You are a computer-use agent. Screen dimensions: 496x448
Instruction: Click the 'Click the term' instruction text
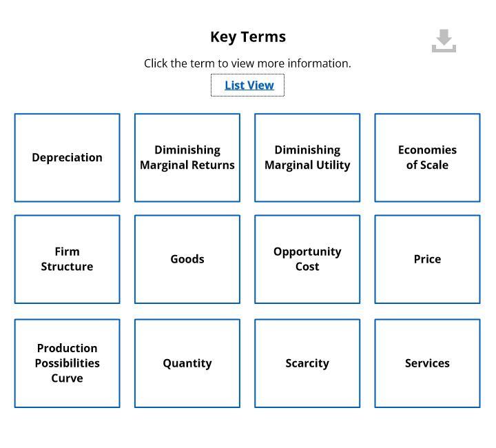click(247, 63)
